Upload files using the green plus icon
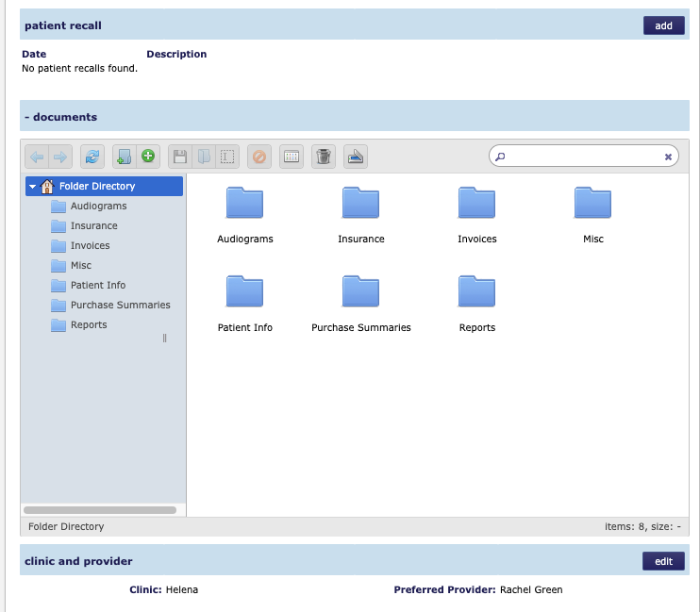 pyautogui.click(x=148, y=157)
